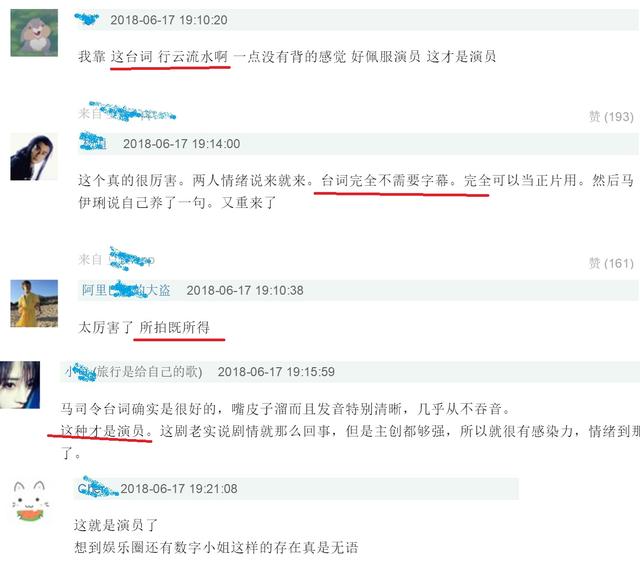The image size is (640, 583).
Task: Click comment text 这就是演员了
Action: 116,525
